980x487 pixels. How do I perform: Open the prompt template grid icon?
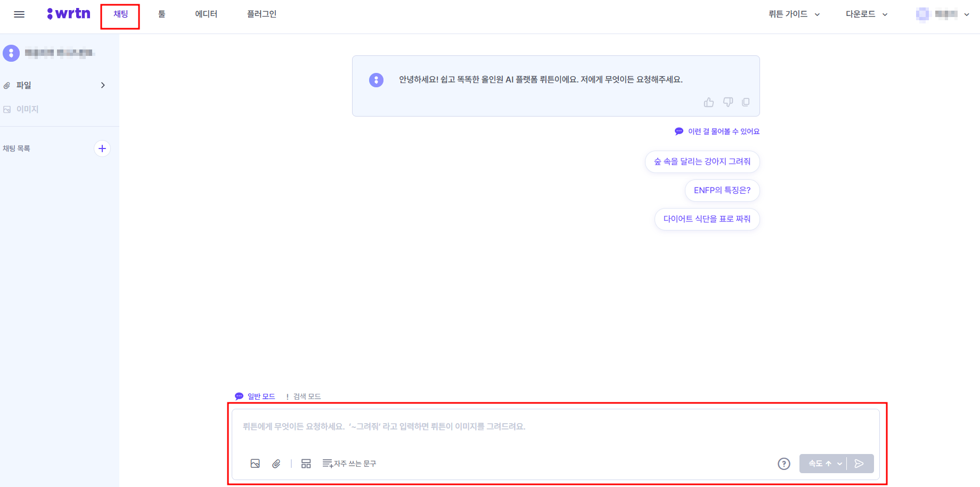306,463
